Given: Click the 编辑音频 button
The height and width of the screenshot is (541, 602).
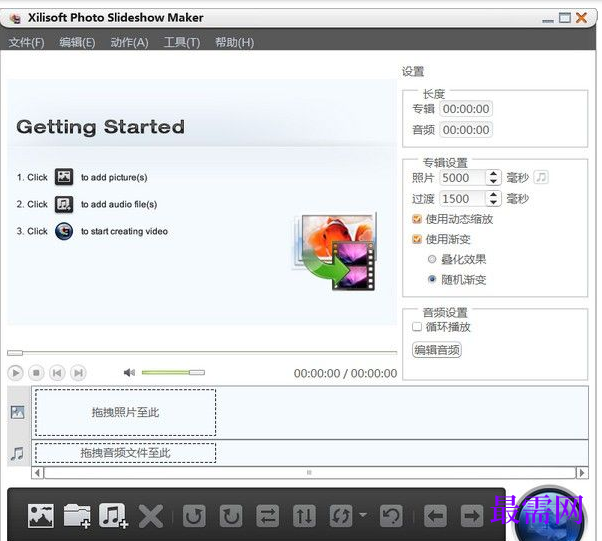Looking at the screenshot, I should pyautogui.click(x=437, y=350).
